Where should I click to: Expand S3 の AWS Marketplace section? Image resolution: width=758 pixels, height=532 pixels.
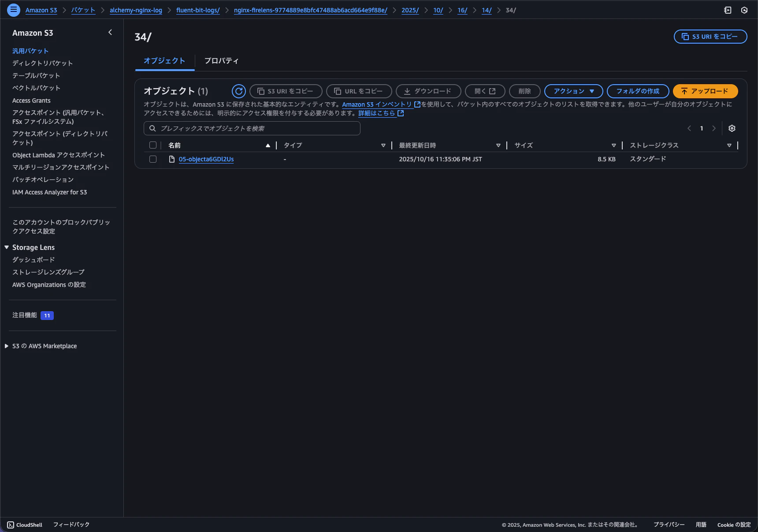pyautogui.click(x=7, y=346)
